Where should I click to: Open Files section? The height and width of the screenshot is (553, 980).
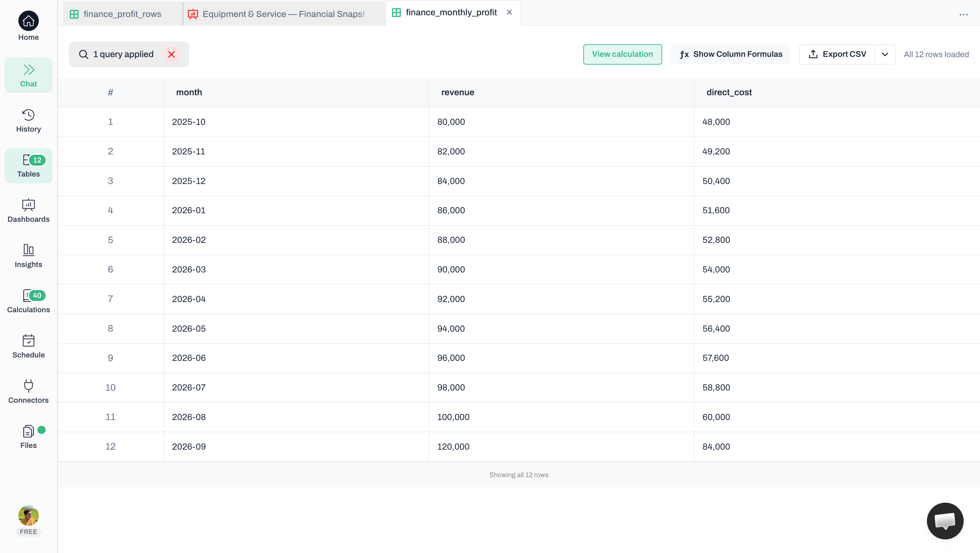29,437
